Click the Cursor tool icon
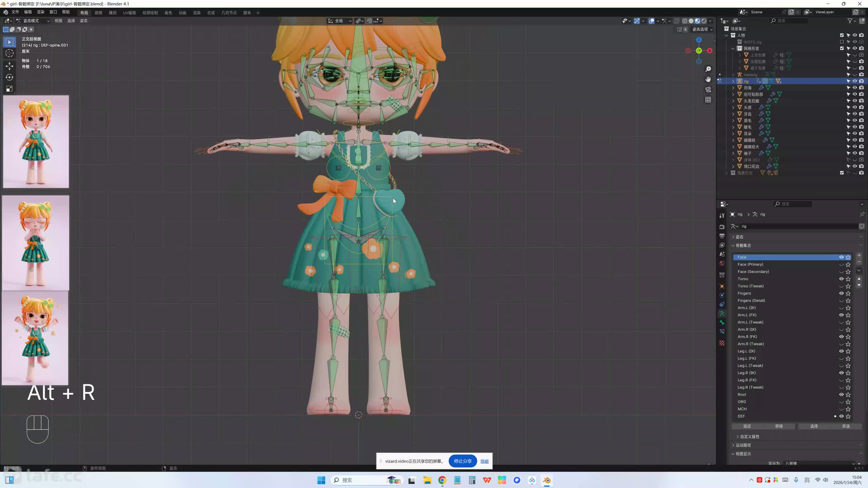Screen dimensions: 868x488 pyautogui.click(x=9, y=53)
